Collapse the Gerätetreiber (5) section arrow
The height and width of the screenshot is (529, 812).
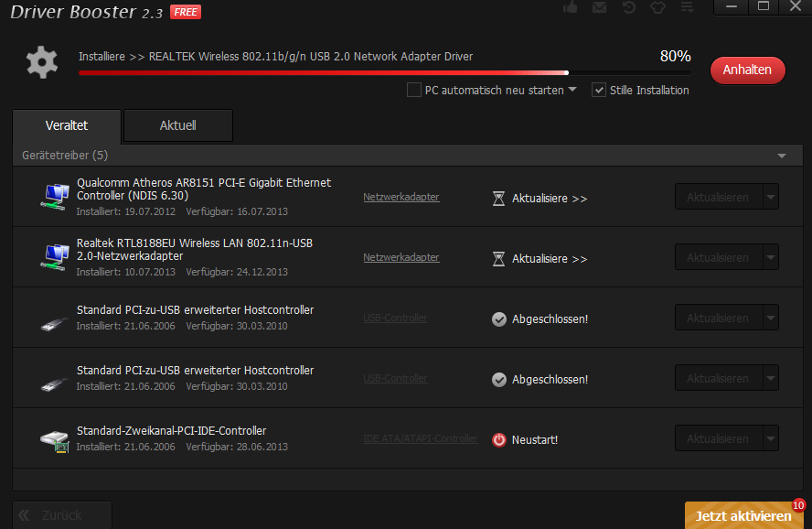click(x=782, y=156)
